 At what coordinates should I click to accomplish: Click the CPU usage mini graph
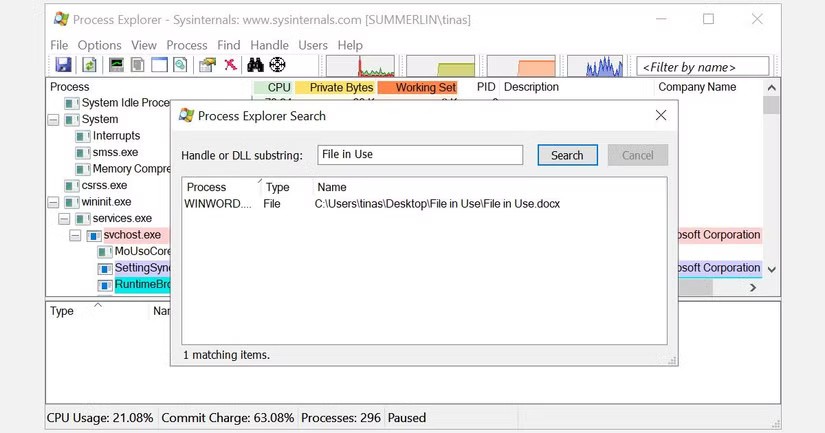pos(360,66)
